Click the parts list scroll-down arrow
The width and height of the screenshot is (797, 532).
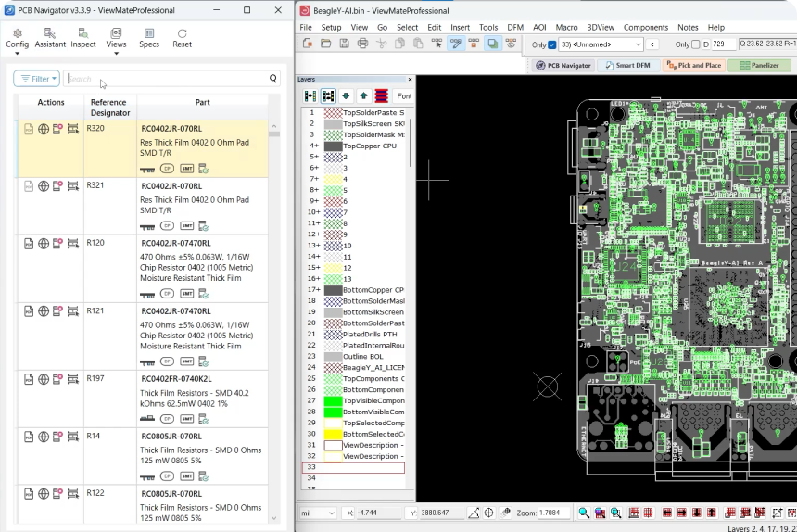[274, 518]
